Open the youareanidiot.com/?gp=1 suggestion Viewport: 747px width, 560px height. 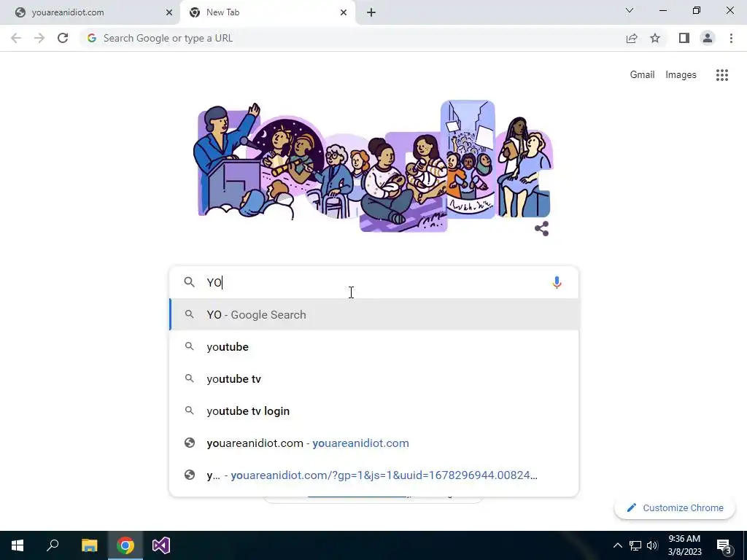click(374, 475)
